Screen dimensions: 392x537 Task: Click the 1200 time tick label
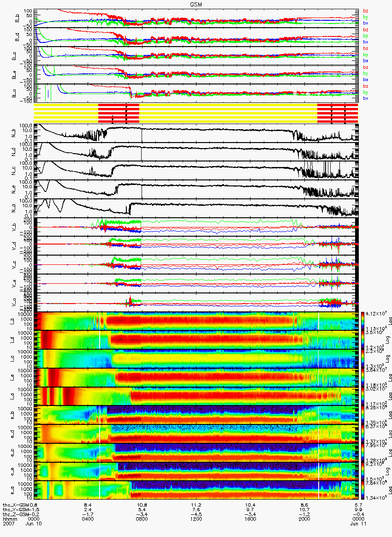tap(196, 519)
